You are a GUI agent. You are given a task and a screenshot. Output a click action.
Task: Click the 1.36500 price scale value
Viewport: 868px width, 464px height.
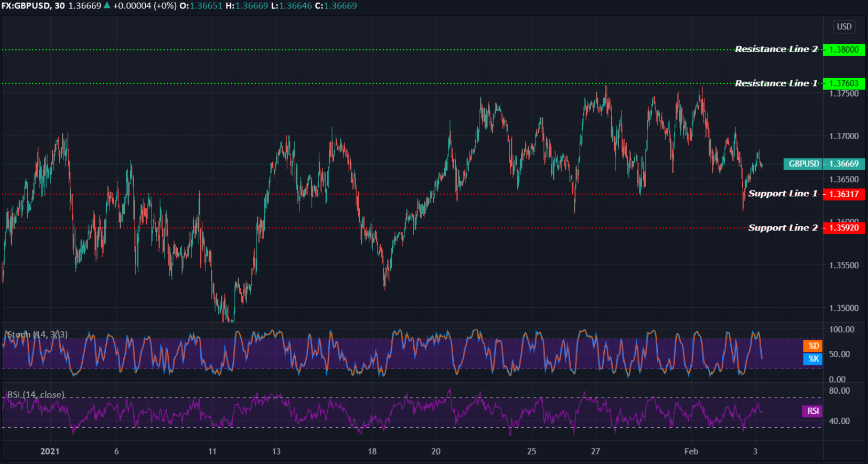tap(844, 179)
